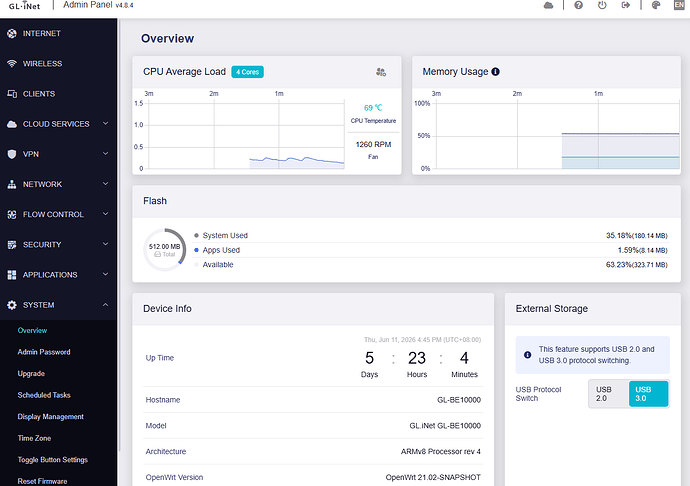Click the 69 °C CPU temperature value
The image size is (690, 486).
pyautogui.click(x=373, y=108)
